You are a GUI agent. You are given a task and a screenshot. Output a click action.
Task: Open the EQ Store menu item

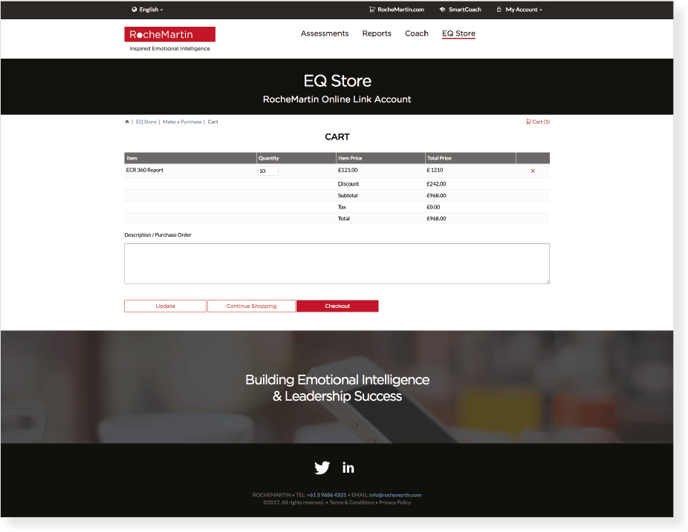tap(459, 33)
